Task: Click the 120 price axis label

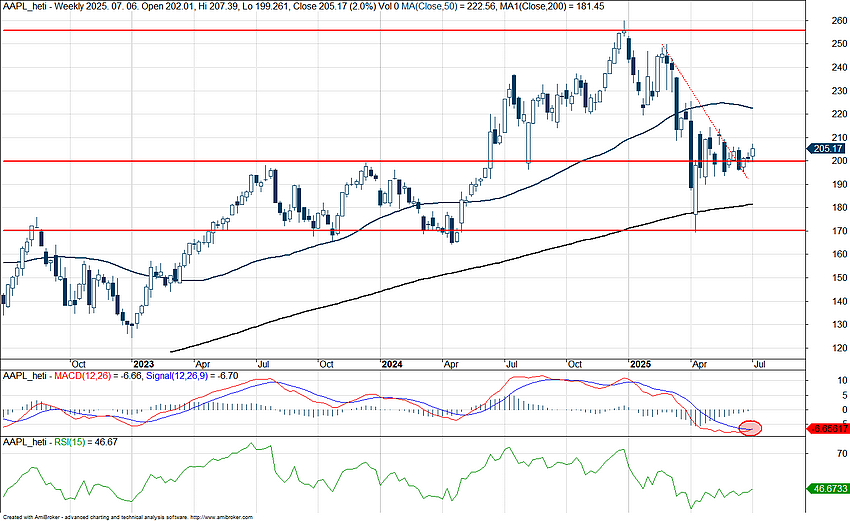Action: pos(839,348)
